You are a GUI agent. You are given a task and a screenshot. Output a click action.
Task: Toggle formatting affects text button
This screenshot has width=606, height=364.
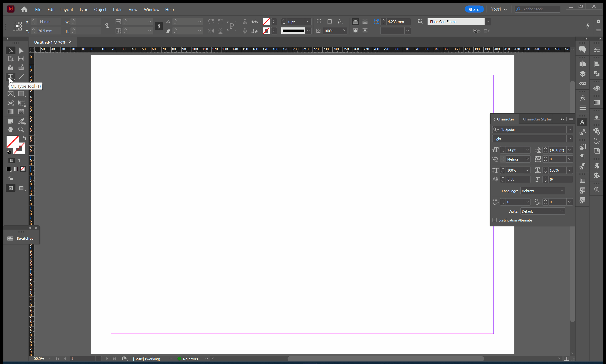20,160
